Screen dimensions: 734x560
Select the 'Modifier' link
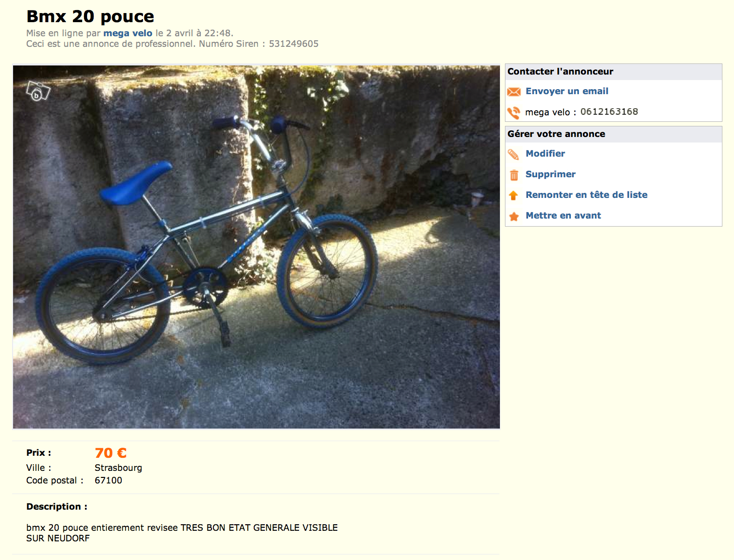(545, 154)
